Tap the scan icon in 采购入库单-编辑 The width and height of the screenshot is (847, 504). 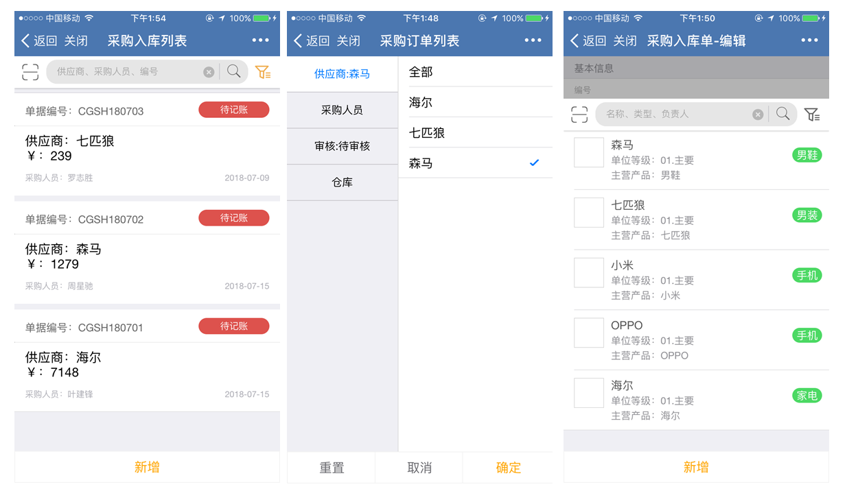tap(579, 115)
